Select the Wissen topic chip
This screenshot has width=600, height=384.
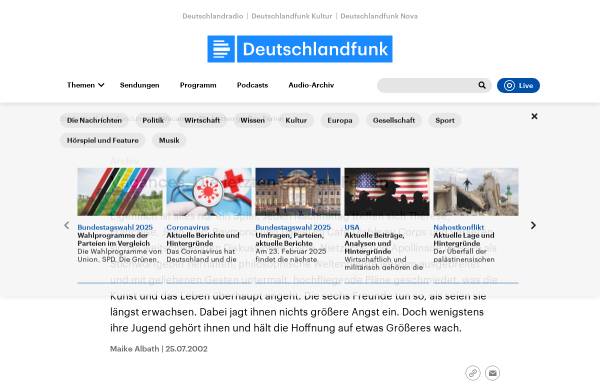[253, 120]
